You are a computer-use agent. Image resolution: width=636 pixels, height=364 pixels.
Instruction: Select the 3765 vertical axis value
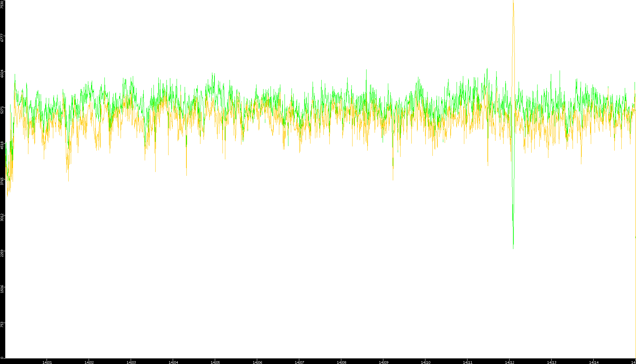(2, 181)
